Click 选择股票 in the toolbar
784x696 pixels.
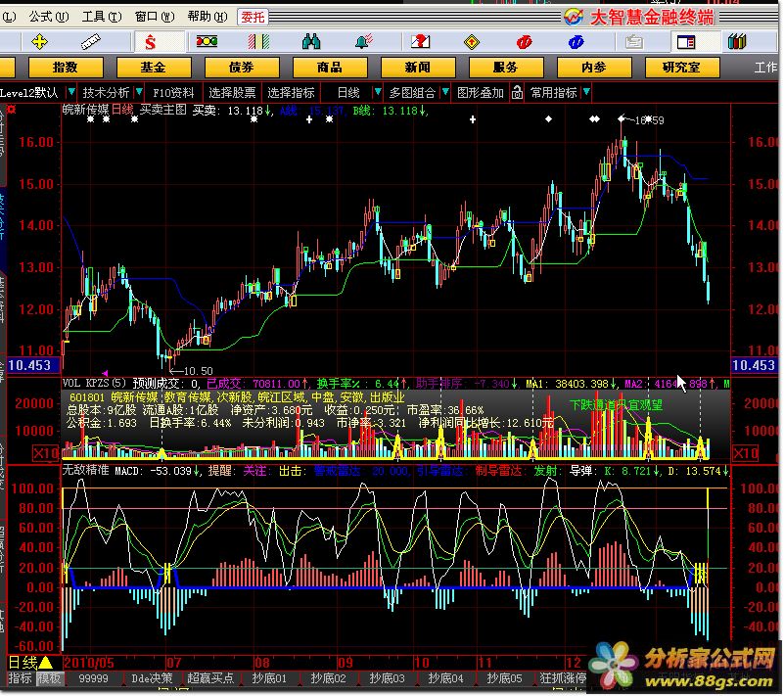(x=232, y=92)
